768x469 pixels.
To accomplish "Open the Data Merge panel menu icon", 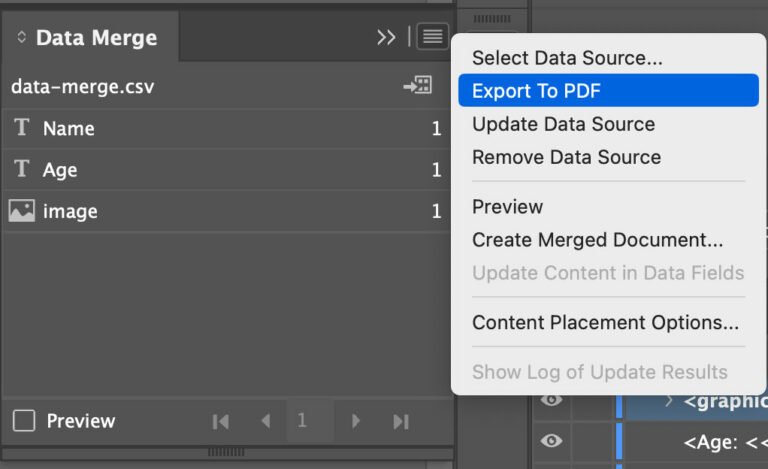I will coord(432,37).
